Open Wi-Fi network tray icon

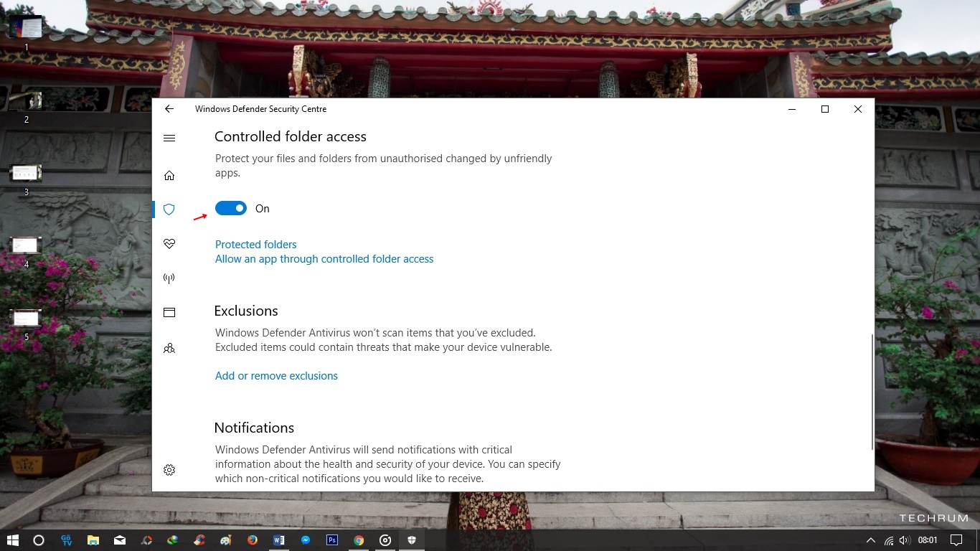pyautogui.click(x=890, y=540)
